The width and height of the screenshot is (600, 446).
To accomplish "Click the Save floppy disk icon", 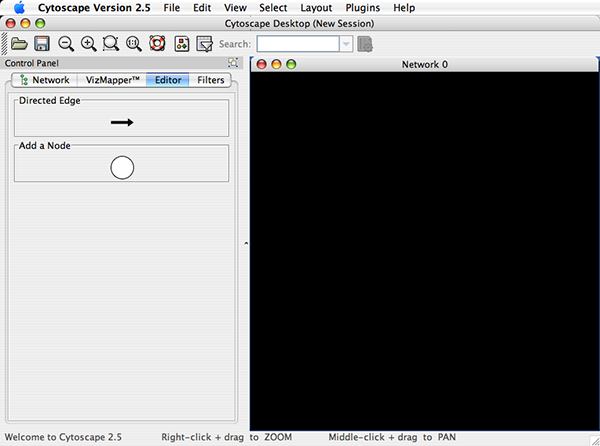I will click(x=42, y=44).
